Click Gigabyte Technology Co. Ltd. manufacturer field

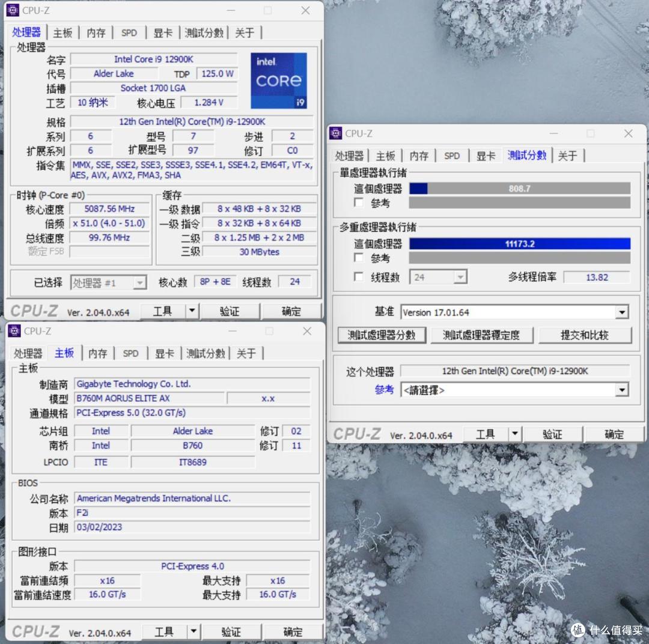point(192,384)
